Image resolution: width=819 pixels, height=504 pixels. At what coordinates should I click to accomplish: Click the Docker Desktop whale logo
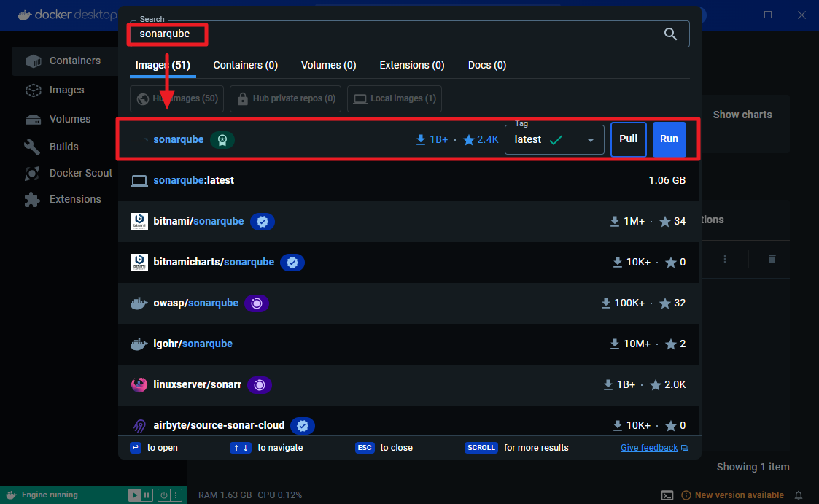(25, 15)
